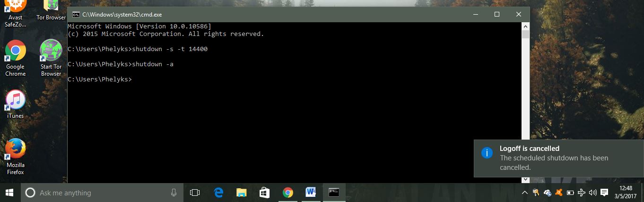Select the Mozilla Firefox desktop shortcut
The image size is (644, 202).
point(16,156)
